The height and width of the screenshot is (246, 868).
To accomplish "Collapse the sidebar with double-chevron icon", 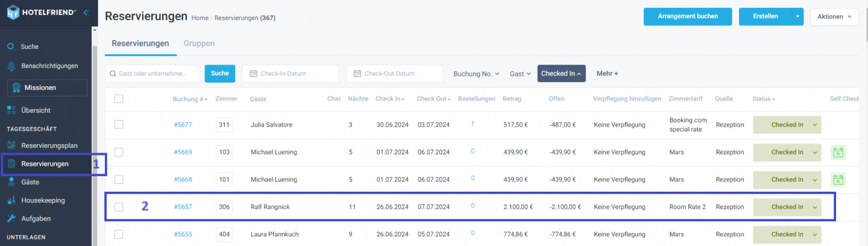I will [x=86, y=12].
